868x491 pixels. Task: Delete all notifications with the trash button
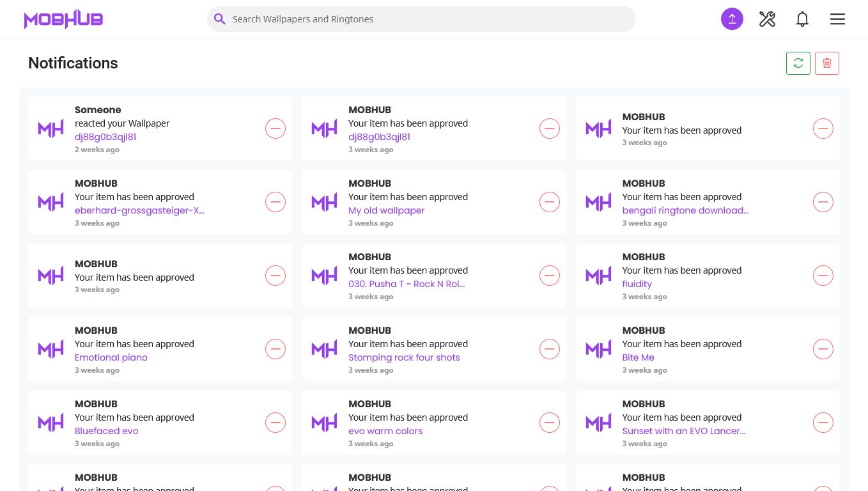point(827,63)
